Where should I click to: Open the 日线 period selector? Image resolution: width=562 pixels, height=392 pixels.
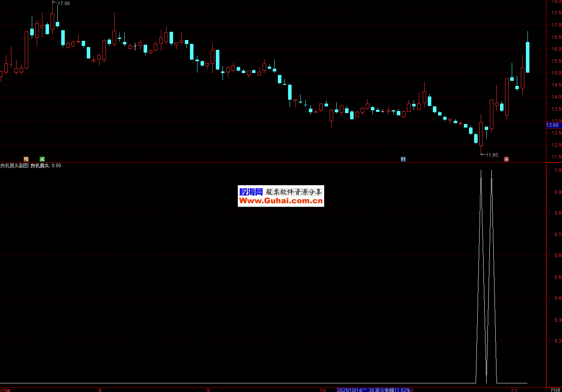(x=555, y=390)
